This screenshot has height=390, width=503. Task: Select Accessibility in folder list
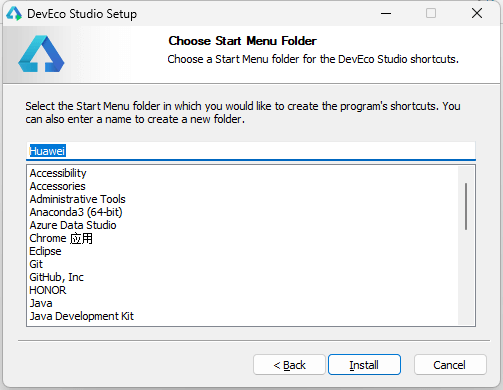pos(58,173)
